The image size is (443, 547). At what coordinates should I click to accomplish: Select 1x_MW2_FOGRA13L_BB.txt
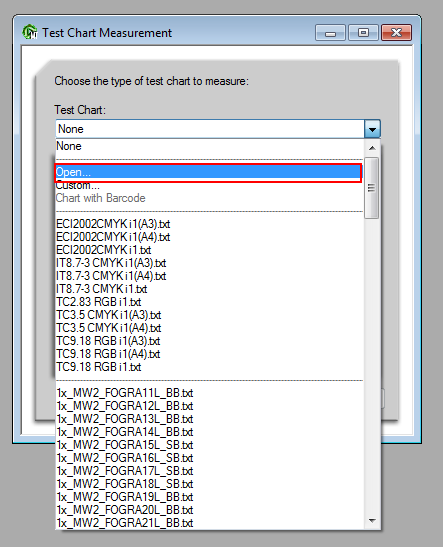pos(209,419)
